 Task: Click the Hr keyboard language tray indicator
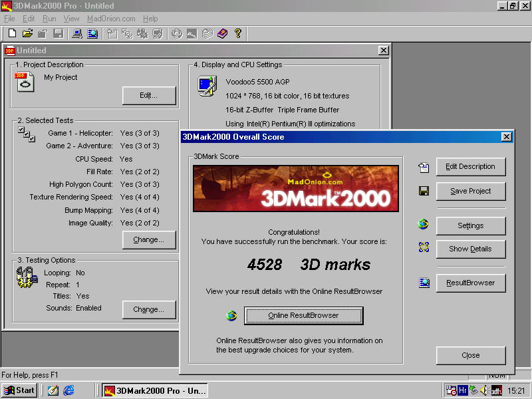pyautogui.click(x=462, y=390)
